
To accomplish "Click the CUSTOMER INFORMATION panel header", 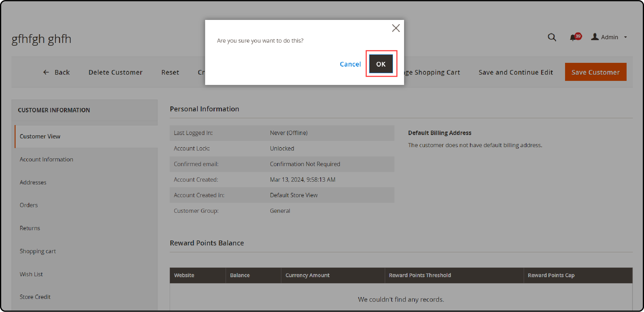I will tap(85, 110).
